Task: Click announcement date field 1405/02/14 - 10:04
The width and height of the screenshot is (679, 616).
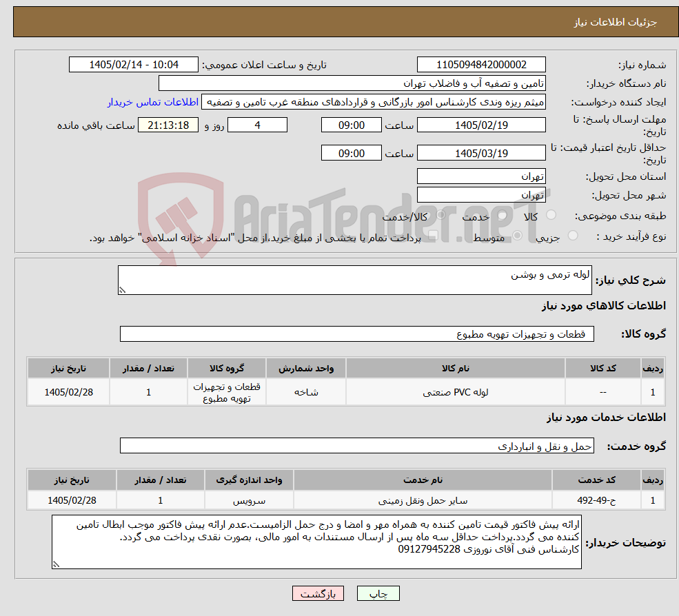Action: point(133,65)
